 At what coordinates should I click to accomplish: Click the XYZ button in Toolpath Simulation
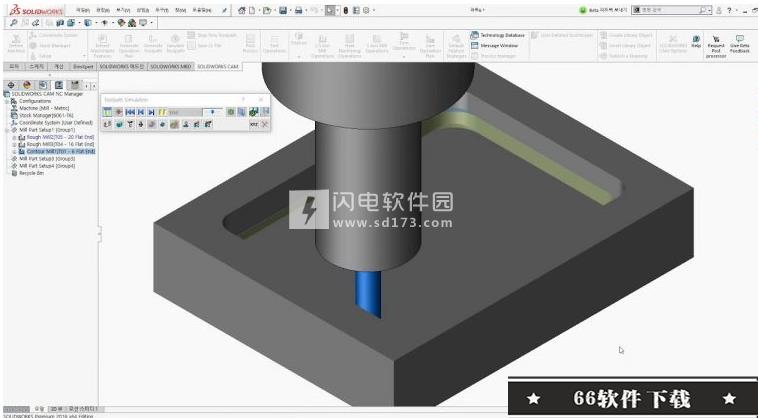(254, 124)
